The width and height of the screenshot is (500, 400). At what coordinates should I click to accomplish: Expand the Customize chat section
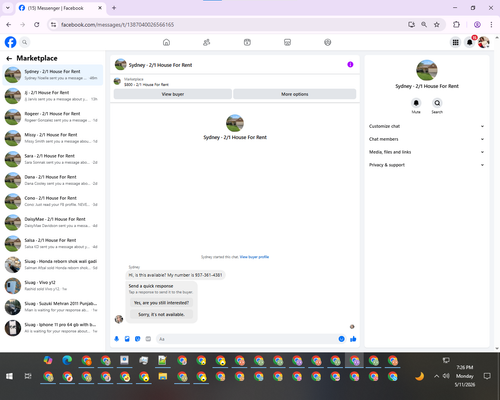[x=426, y=126]
